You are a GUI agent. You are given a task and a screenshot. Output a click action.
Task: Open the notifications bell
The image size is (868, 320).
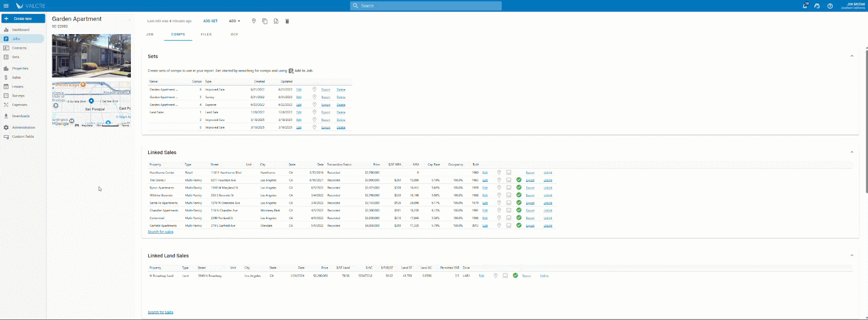click(x=805, y=5)
